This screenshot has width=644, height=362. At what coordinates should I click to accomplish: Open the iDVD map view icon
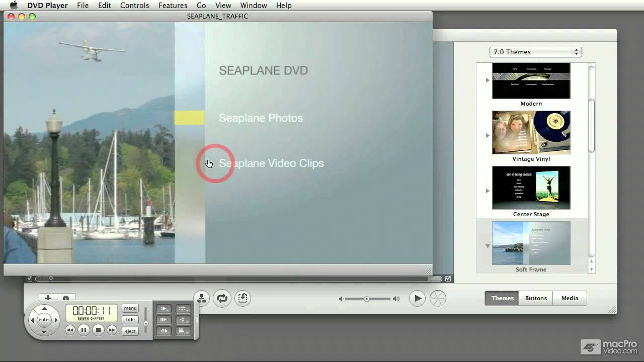pyautogui.click(x=202, y=298)
